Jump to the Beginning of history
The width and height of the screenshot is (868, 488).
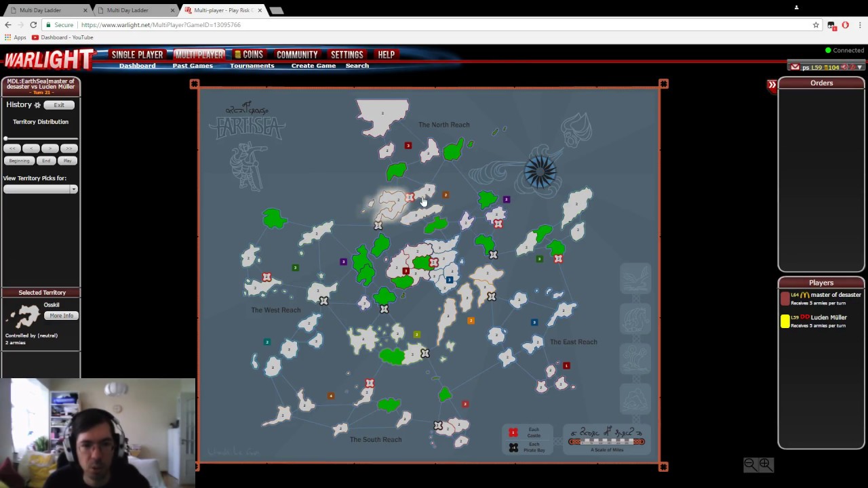[x=19, y=161]
